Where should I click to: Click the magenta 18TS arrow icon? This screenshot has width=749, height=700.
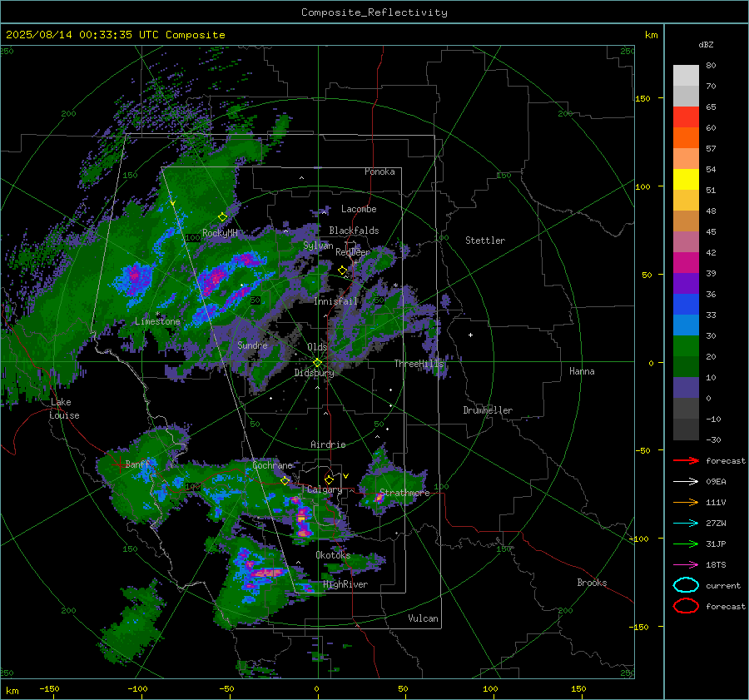click(x=686, y=565)
